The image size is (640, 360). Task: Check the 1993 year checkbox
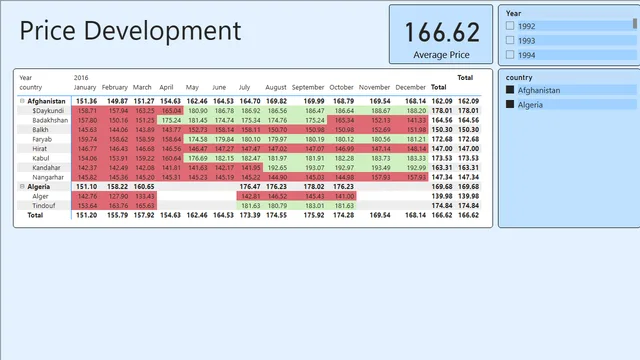510,40
